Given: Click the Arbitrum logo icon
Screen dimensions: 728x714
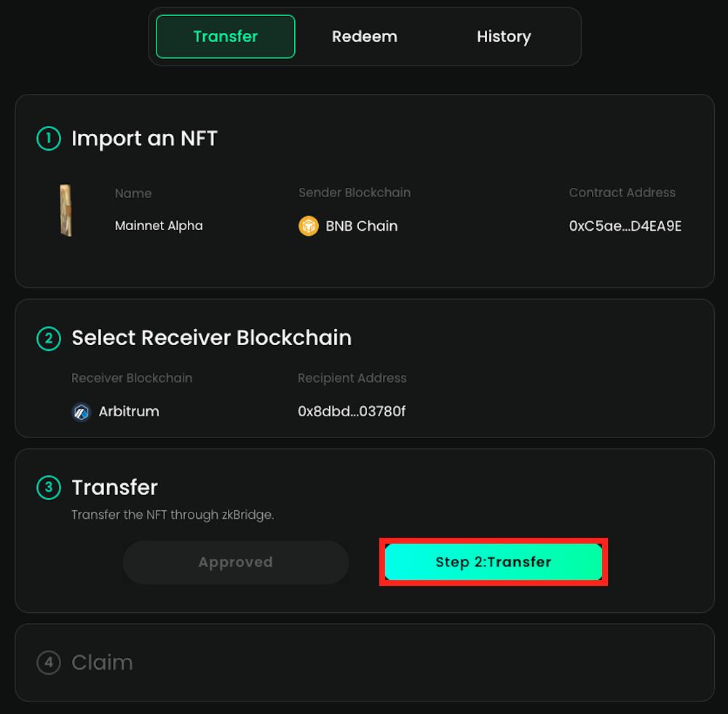Looking at the screenshot, I should click(82, 412).
